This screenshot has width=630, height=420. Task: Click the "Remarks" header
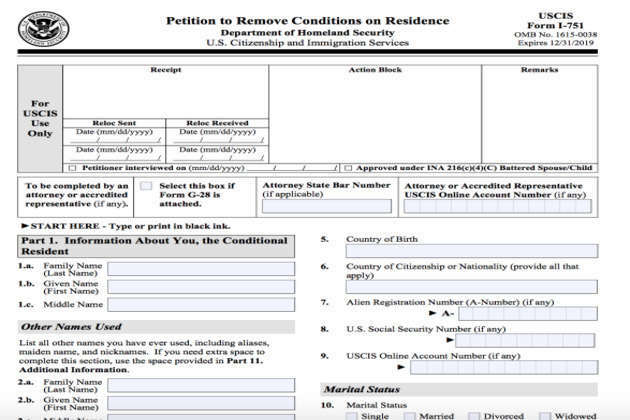click(x=539, y=70)
